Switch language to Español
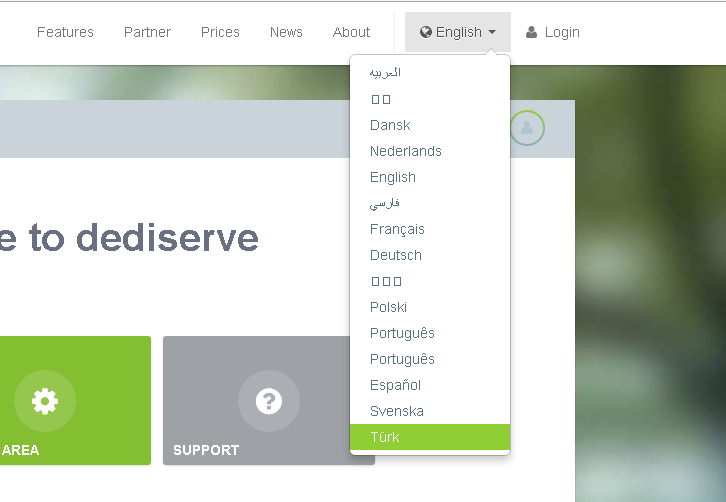 pos(430,384)
